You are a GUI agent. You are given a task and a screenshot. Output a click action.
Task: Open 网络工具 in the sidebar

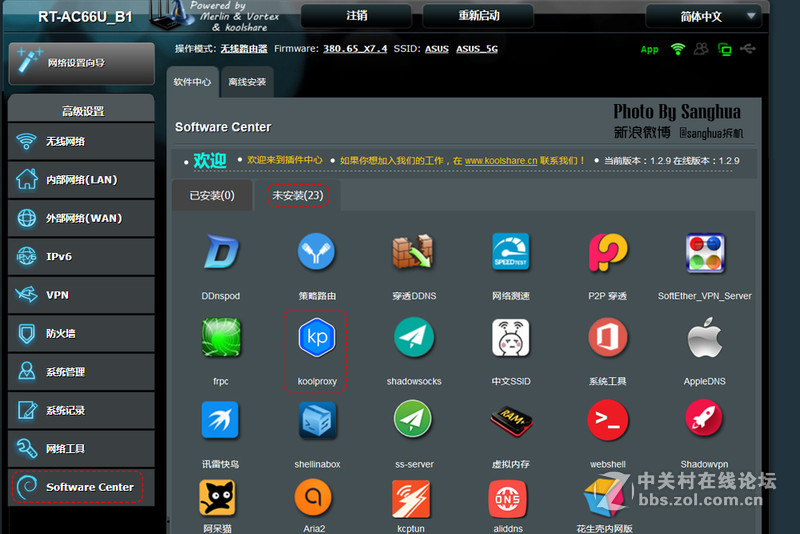(81, 448)
